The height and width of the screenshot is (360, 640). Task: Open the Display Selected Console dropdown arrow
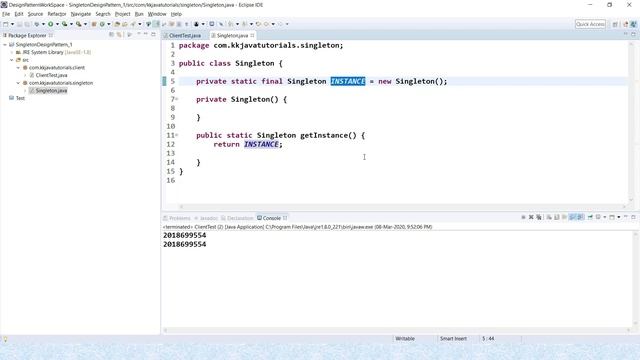point(604,217)
